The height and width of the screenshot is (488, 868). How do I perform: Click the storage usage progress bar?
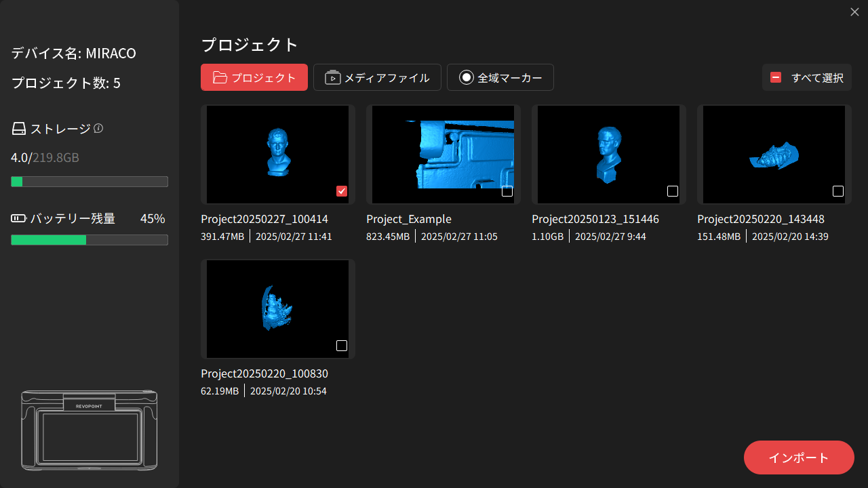(90, 182)
